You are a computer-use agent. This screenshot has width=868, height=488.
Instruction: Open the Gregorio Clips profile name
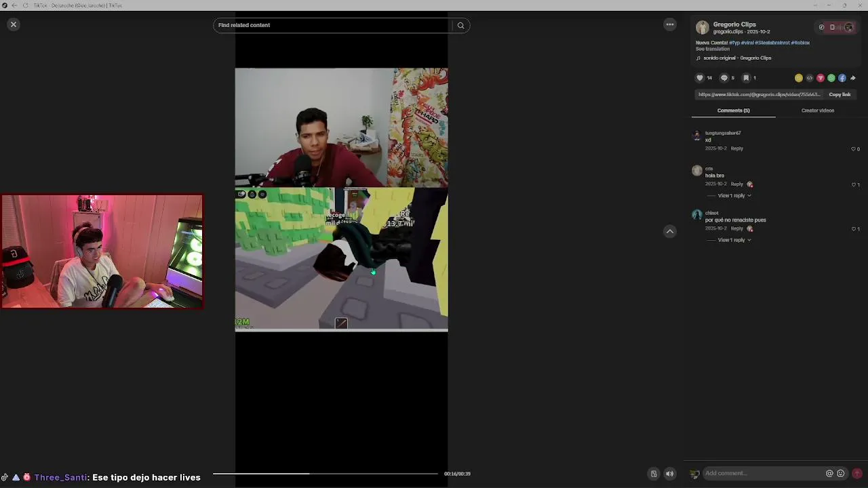(x=734, y=24)
